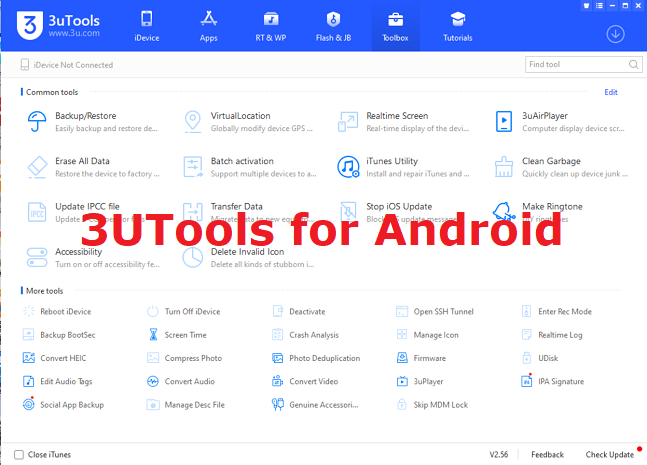Click the VirtualLocation pin icon
This screenshot has height=465, width=647.
point(193,121)
